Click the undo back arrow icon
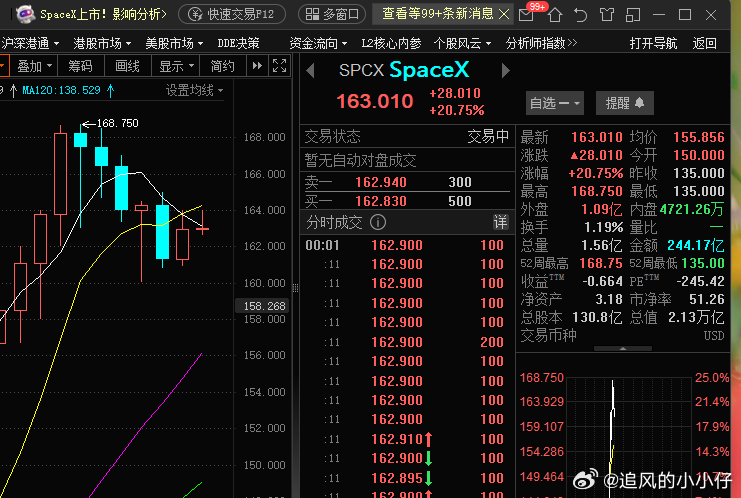 (581, 15)
